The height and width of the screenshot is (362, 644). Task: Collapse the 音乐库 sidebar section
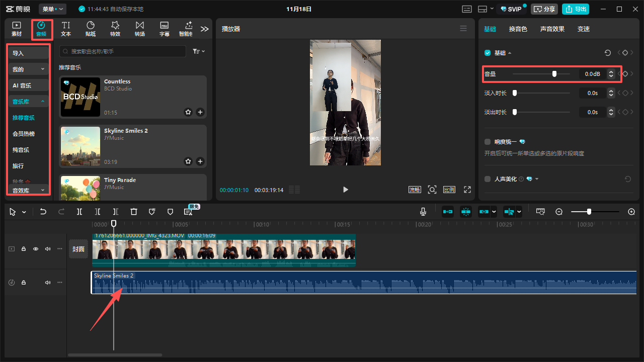click(29, 102)
